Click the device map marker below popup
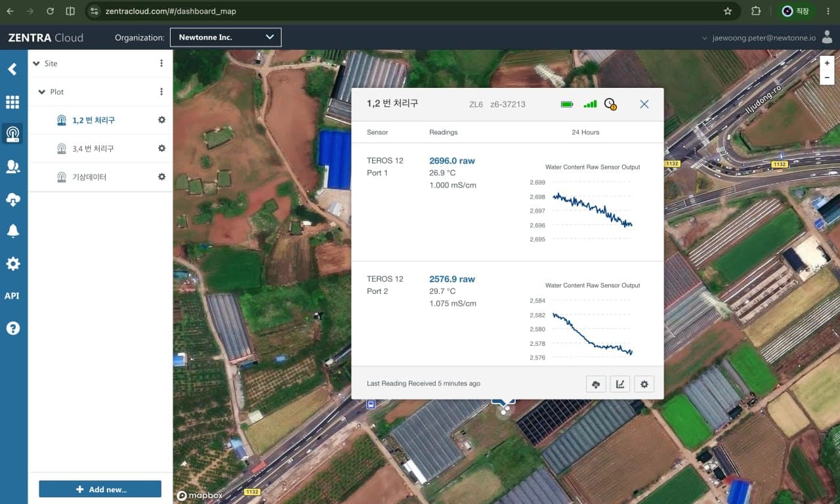Image resolution: width=840 pixels, height=504 pixels. click(x=503, y=411)
